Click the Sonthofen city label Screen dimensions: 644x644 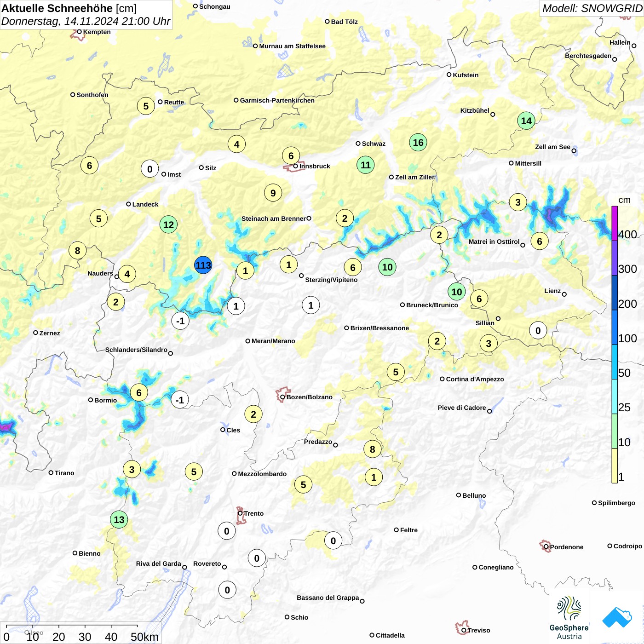click(x=92, y=95)
